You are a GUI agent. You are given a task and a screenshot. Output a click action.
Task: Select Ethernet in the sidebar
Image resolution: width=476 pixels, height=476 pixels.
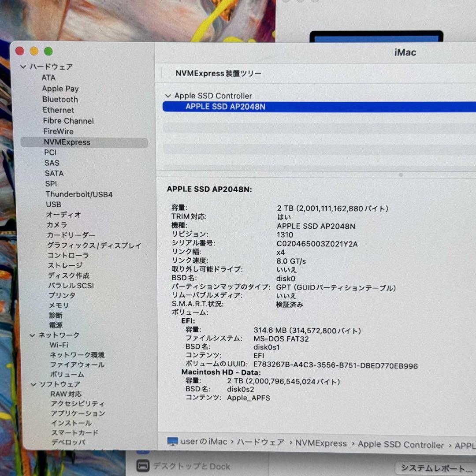click(58, 110)
